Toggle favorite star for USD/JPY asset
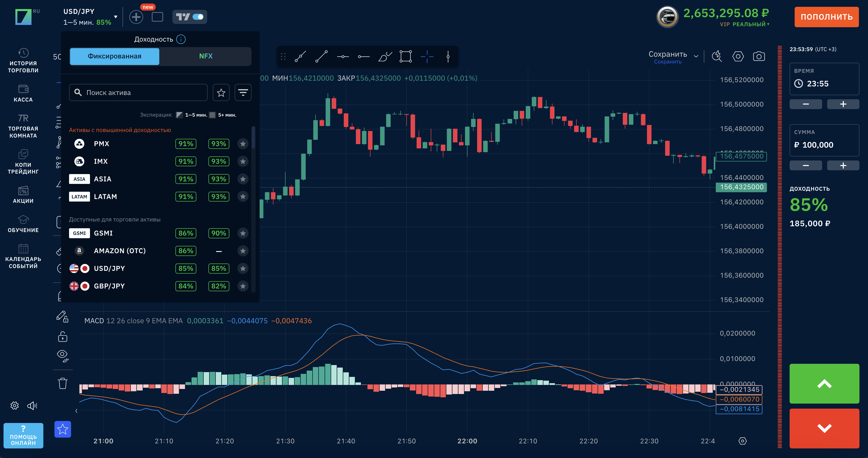 point(243,268)
